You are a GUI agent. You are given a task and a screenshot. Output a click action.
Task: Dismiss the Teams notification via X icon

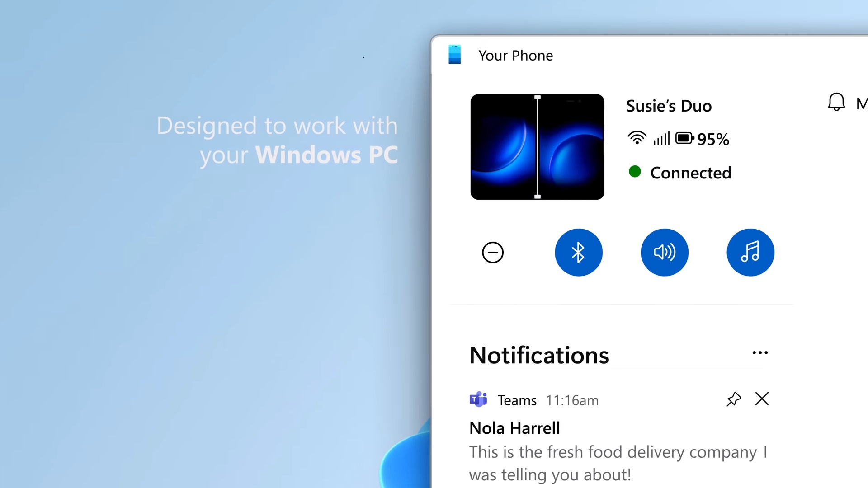tap(762, 399)
